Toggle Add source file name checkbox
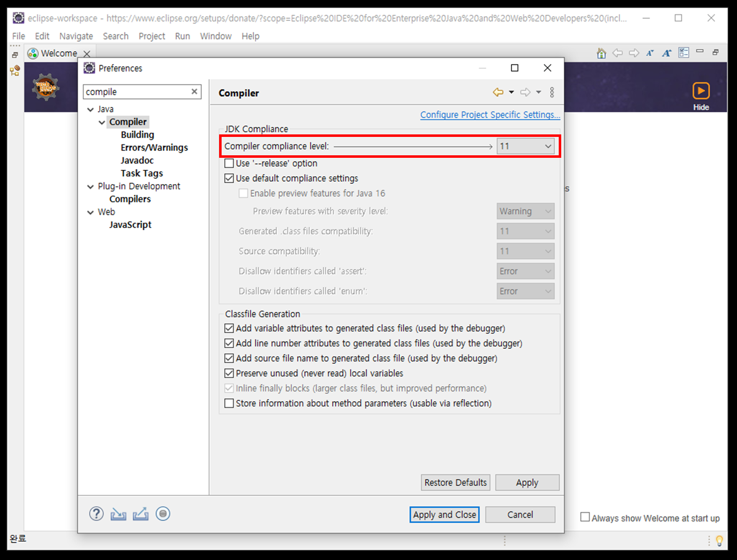This screenshot has width=737, height=560. [x=229, y=358]
